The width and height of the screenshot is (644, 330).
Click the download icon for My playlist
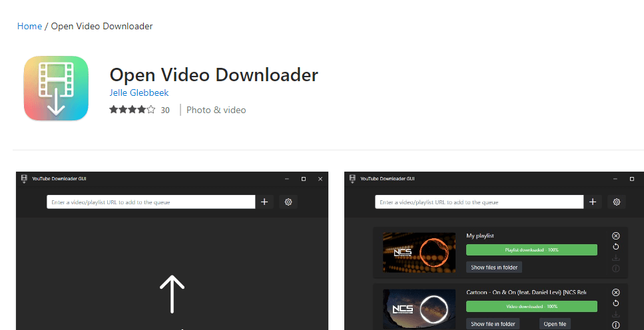(x=615, y=257)
